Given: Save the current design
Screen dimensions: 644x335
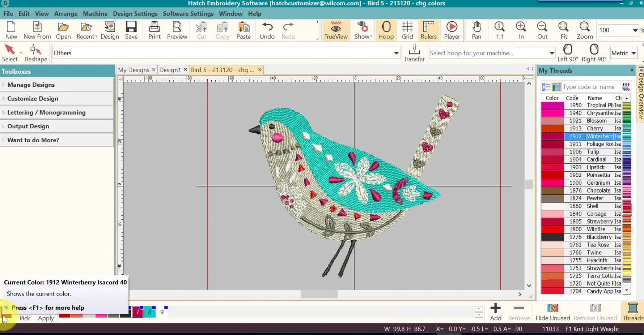Looking at the screenshot, I should click(x=131, y=30).
